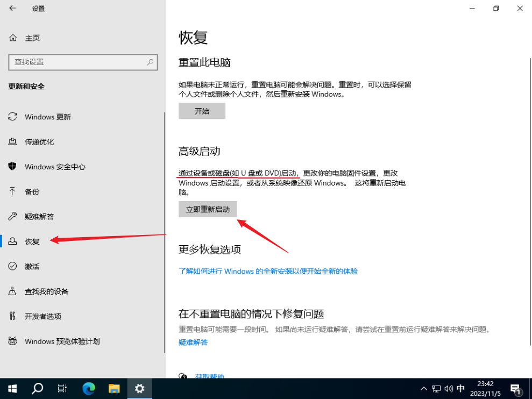Click the Settings gear on taskbar
Screen dimensions: 532x399
pos(139,388)
